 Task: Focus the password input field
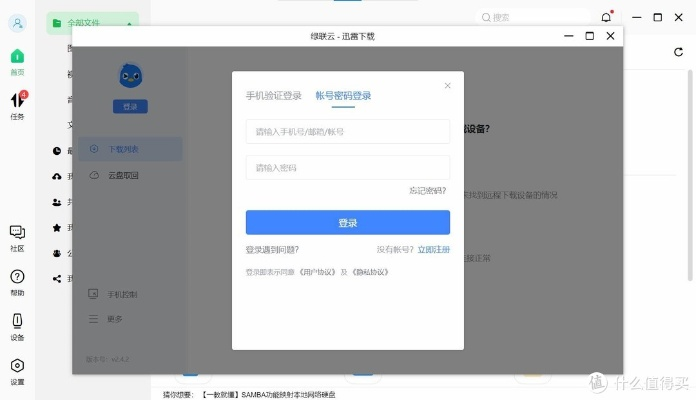point(348,167)
